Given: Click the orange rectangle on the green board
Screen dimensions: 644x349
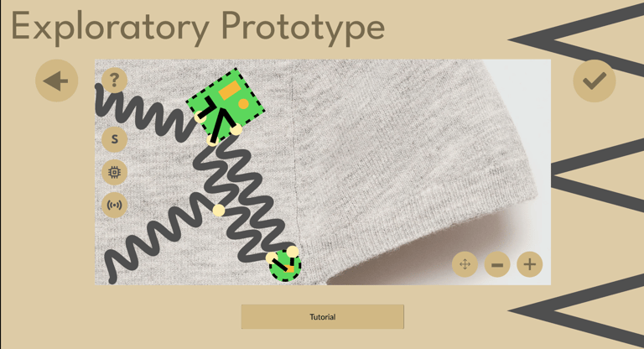Looking at the screenshot, I should [x=229, y=91].
